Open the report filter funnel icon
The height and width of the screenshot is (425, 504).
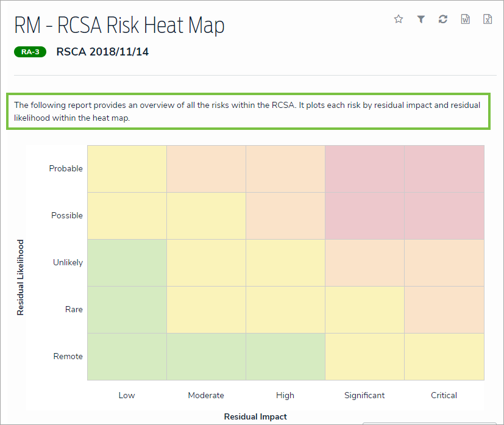[421, 20]
